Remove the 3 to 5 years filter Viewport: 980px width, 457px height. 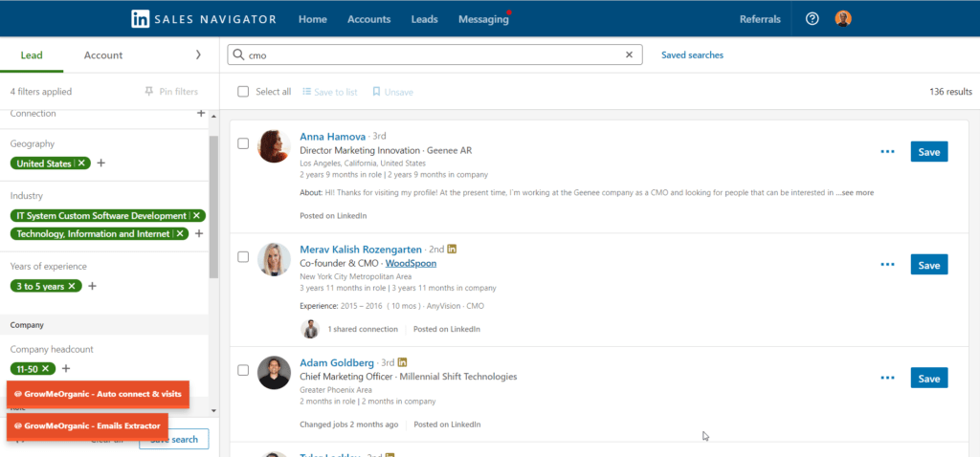click(x=71, y=286)
